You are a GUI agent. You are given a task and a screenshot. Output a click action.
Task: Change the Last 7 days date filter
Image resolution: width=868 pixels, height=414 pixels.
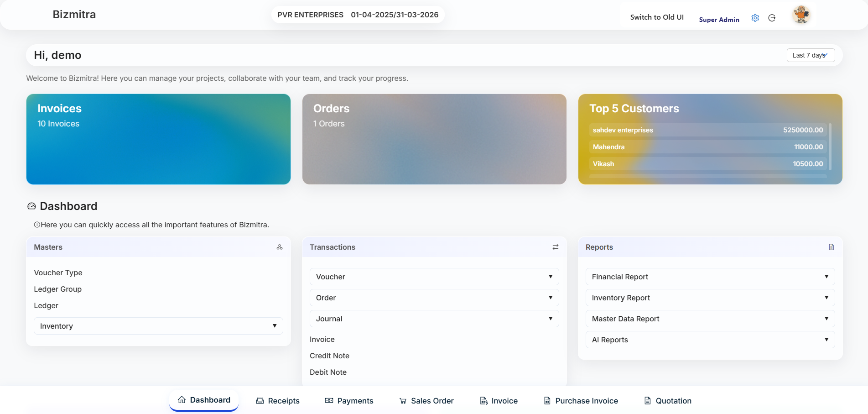tap(811, 55)
